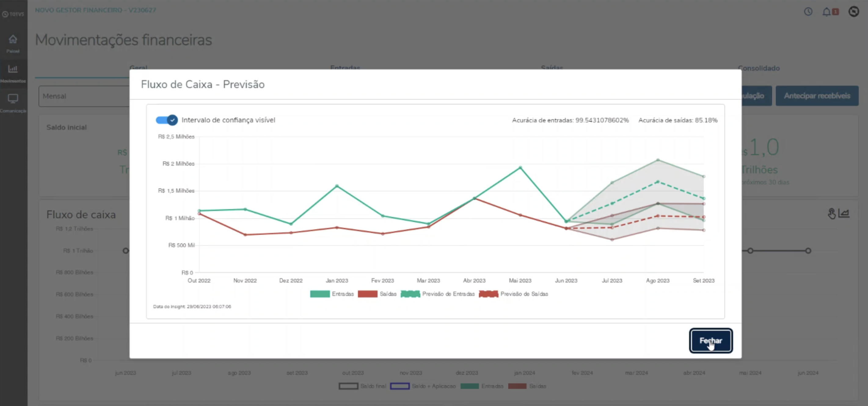
Task: Open the user profile icon top right
Action: point(854,12)
